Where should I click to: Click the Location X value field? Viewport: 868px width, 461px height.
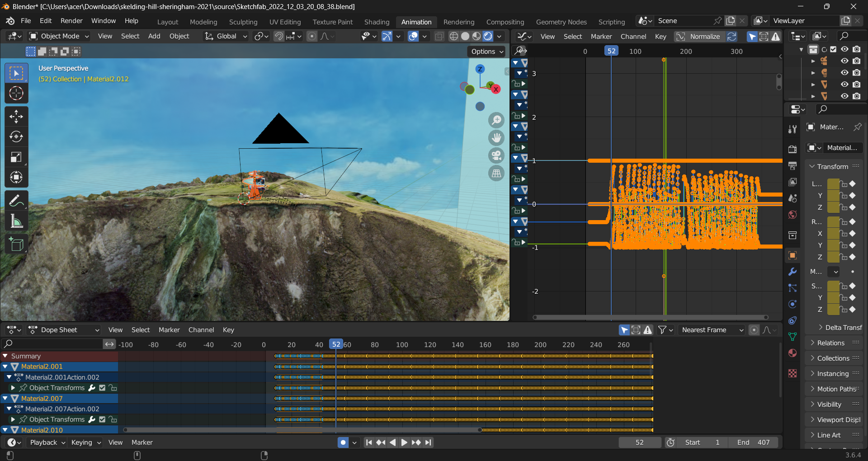833,184
